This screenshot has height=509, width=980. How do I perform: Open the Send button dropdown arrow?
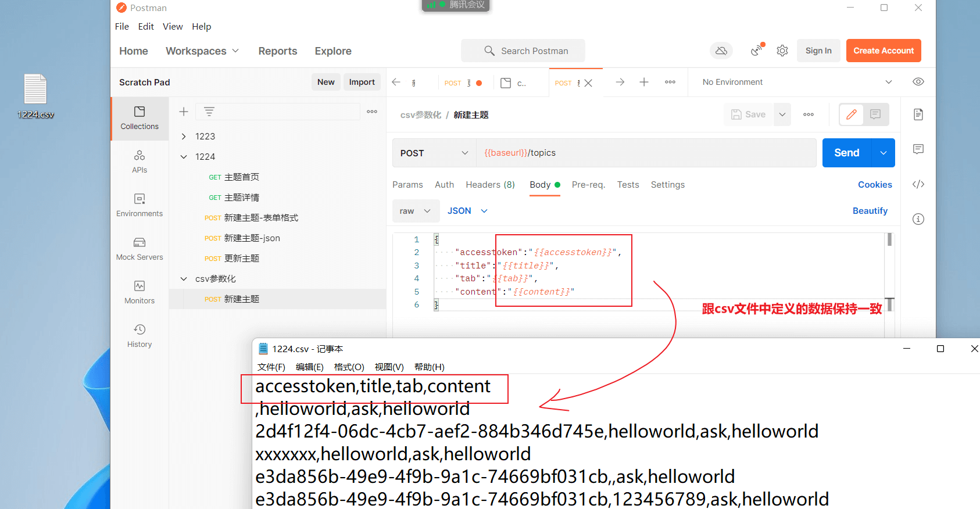pyautogui.click(x=884, y=153)
